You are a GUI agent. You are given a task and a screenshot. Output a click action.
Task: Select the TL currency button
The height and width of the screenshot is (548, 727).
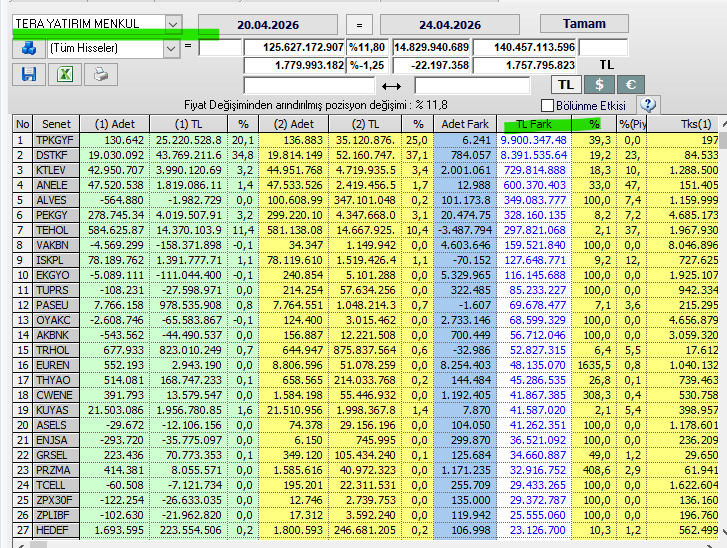click(x=566, y=85)
